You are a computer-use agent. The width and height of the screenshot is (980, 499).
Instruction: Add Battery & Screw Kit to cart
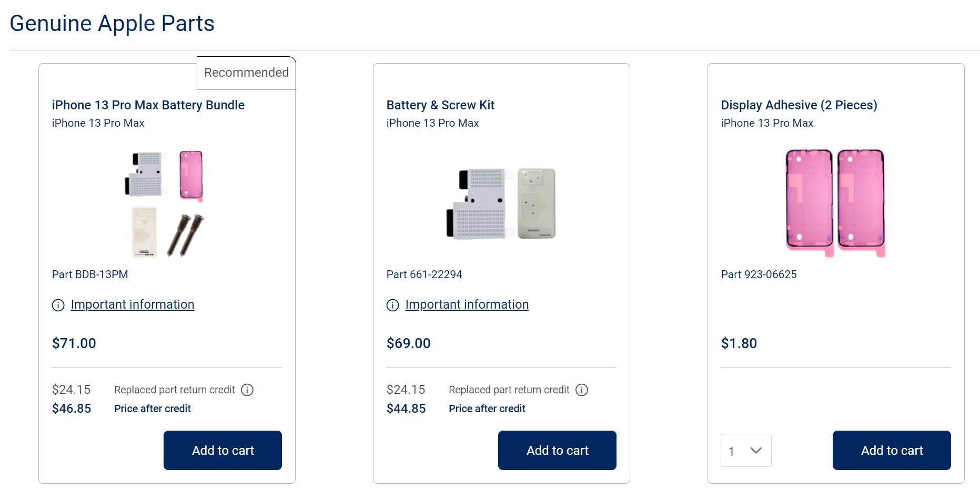click(557, 450)
